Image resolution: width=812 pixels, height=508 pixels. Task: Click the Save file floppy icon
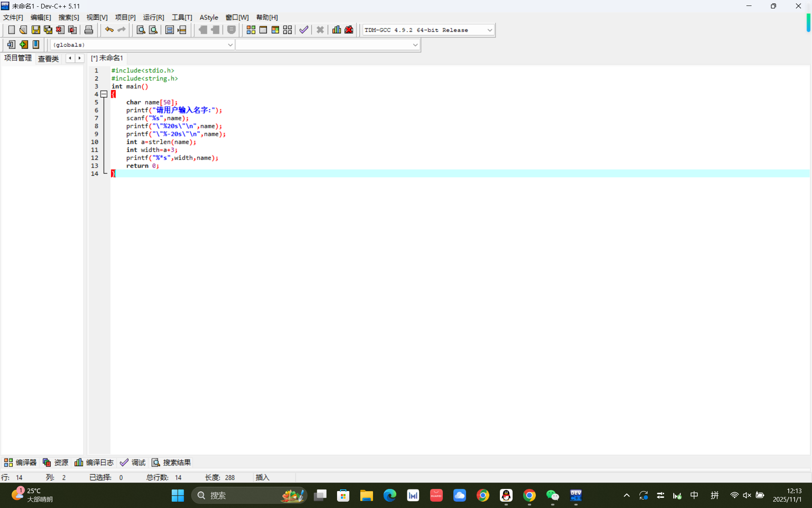pyautogui.click(x=36, y=30)
